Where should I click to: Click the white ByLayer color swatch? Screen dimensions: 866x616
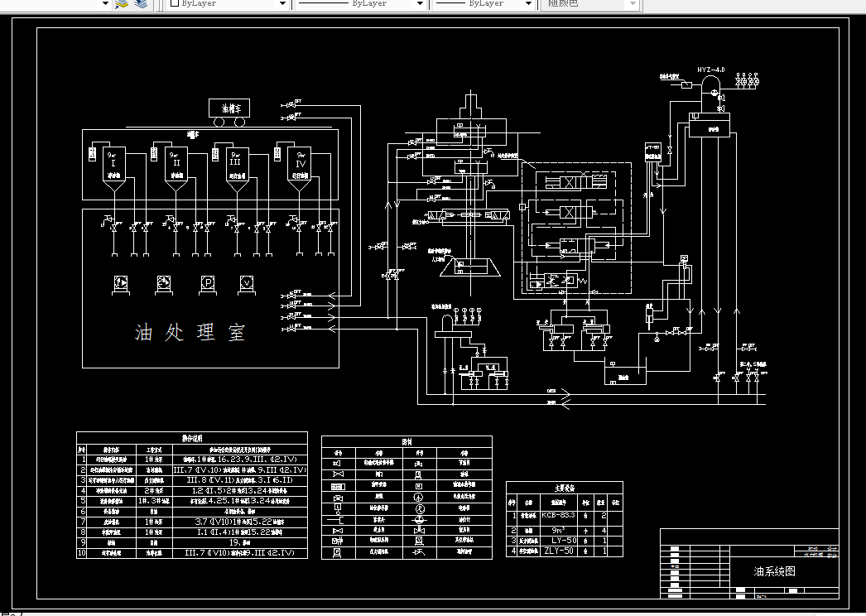pyautogui.click(x=175, y=2)
